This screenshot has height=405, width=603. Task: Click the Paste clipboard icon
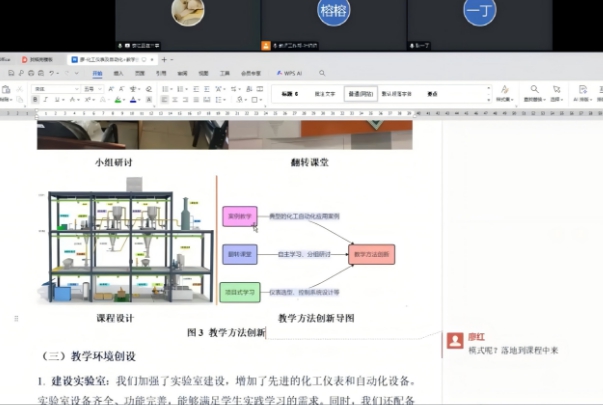6,90
